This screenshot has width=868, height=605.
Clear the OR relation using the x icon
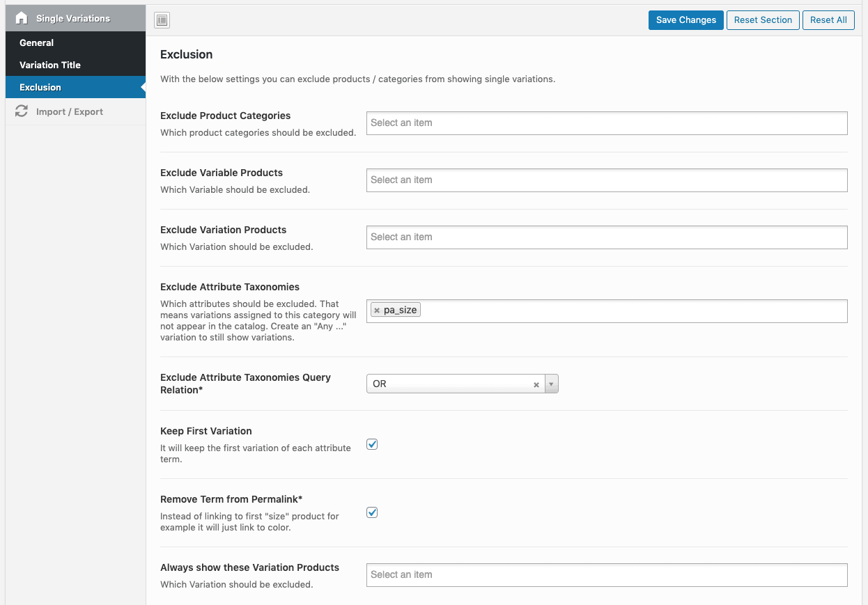pos(536,384)
